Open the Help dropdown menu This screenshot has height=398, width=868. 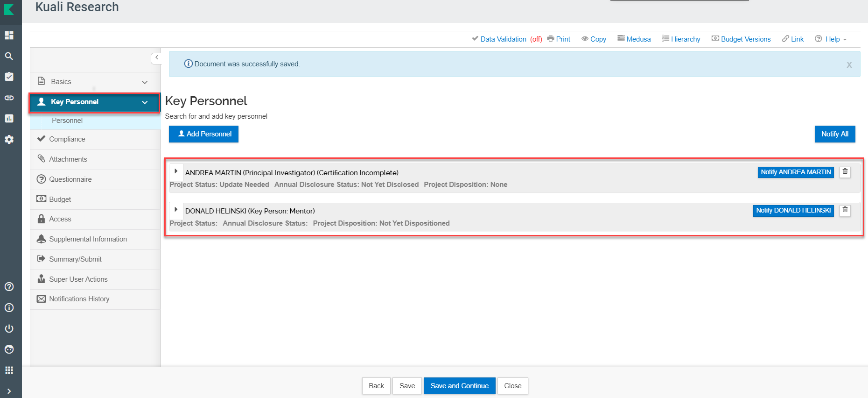point(831,39)
